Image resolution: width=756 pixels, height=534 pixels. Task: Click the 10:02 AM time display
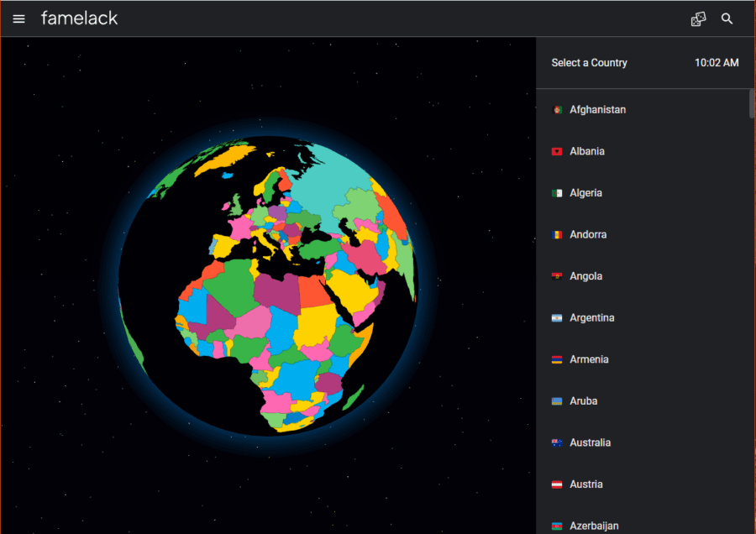pos(717,63)
